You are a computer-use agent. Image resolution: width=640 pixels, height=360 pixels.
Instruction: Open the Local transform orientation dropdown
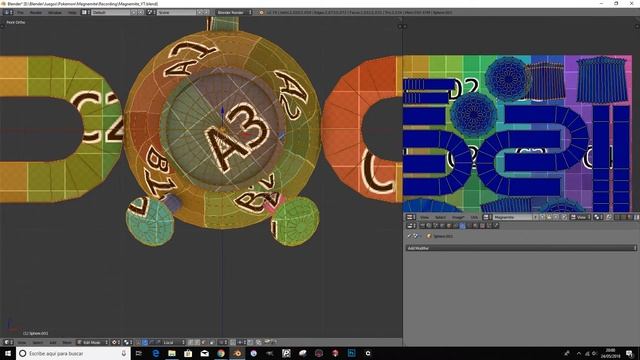point(174,342)
